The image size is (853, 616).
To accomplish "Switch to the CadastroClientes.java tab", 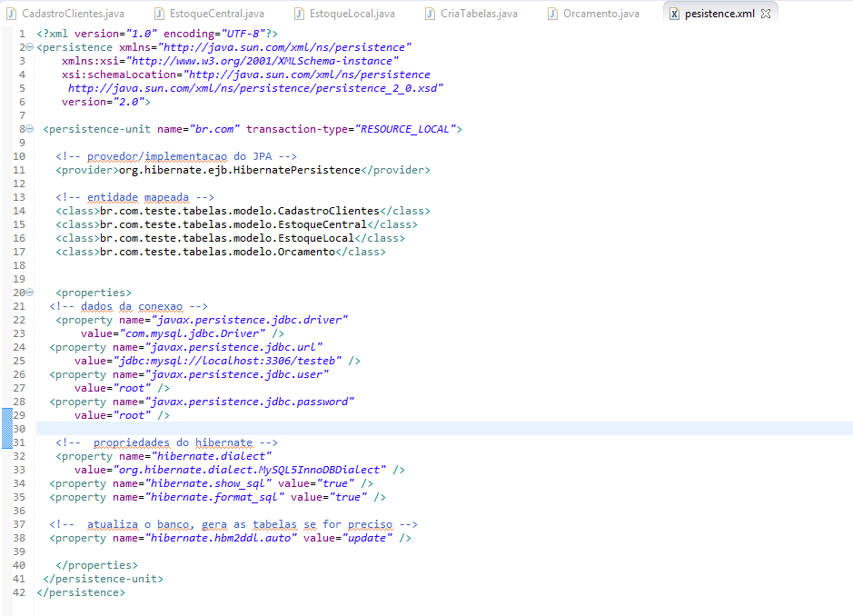I will pyautogui.click(x=66, y=14).
